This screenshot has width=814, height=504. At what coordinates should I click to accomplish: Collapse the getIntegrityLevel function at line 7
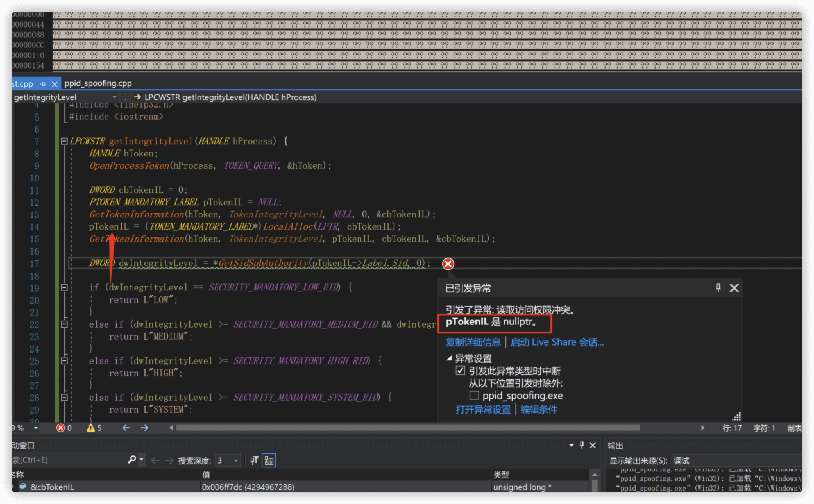click(x=64, y=141)
